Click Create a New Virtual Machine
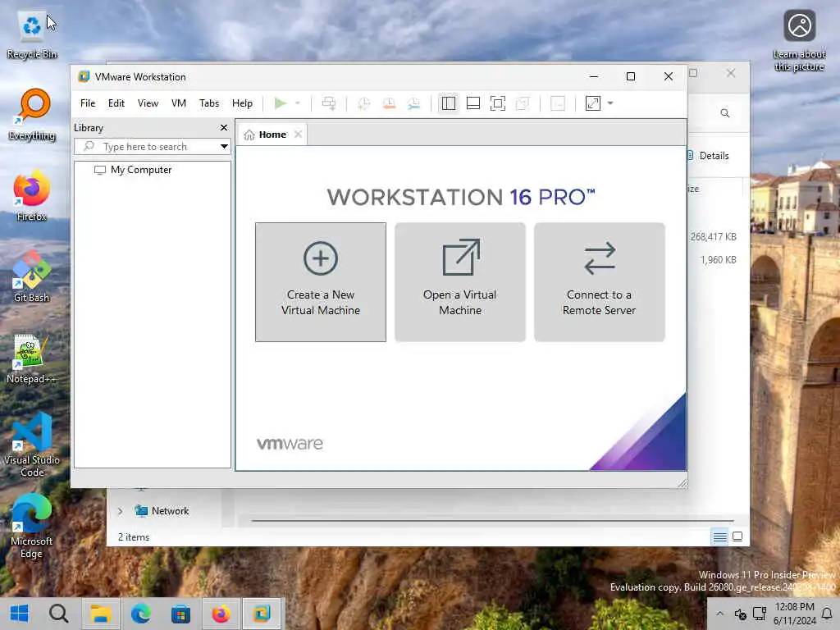This screenshot has height=630, width=840. (321, 282)
